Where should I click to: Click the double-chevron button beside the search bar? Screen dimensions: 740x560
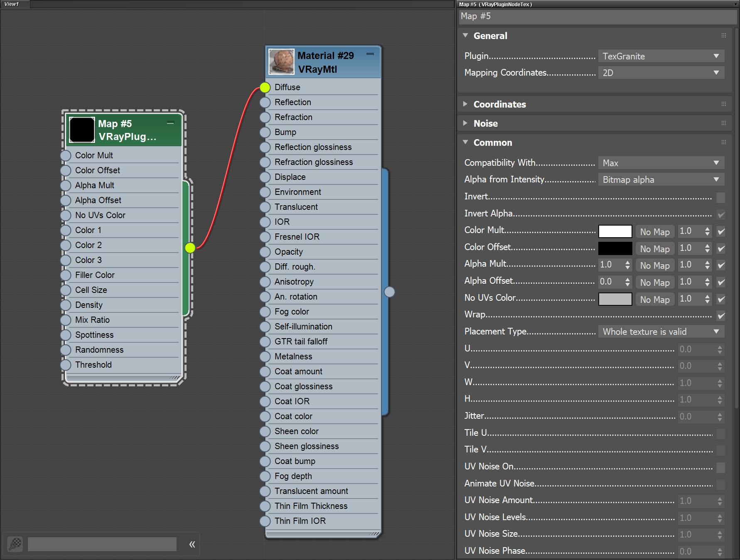tap(192, 544)
